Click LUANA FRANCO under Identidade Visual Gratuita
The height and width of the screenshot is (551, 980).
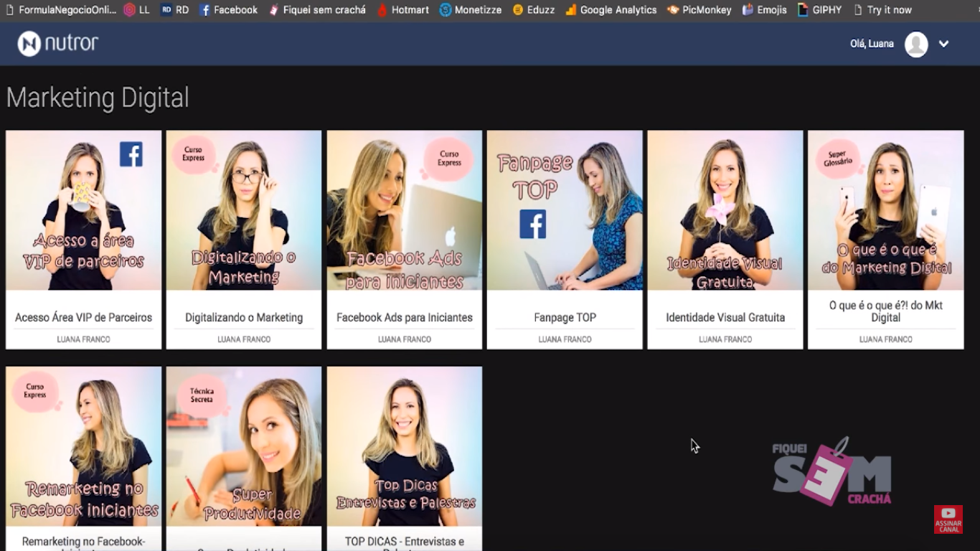(x=725, y=339)
